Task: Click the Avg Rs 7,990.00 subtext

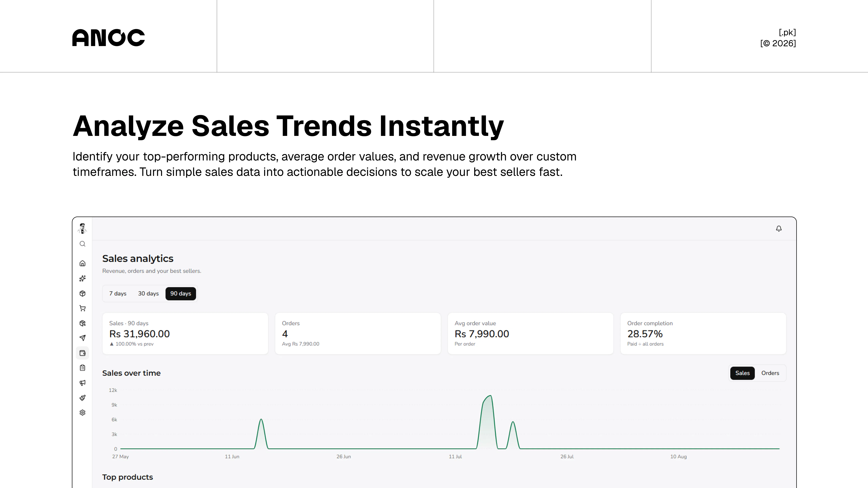Action: tap(301, 344)
